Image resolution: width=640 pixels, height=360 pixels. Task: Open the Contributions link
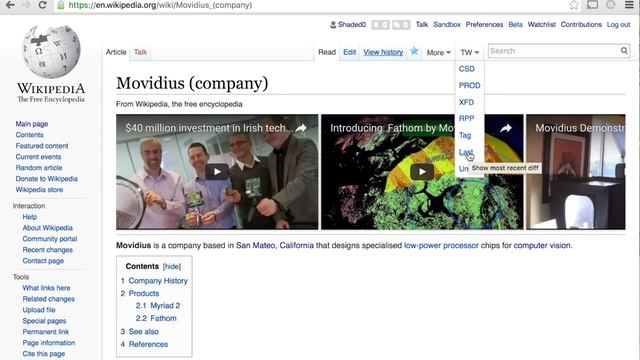pos(581,24)
